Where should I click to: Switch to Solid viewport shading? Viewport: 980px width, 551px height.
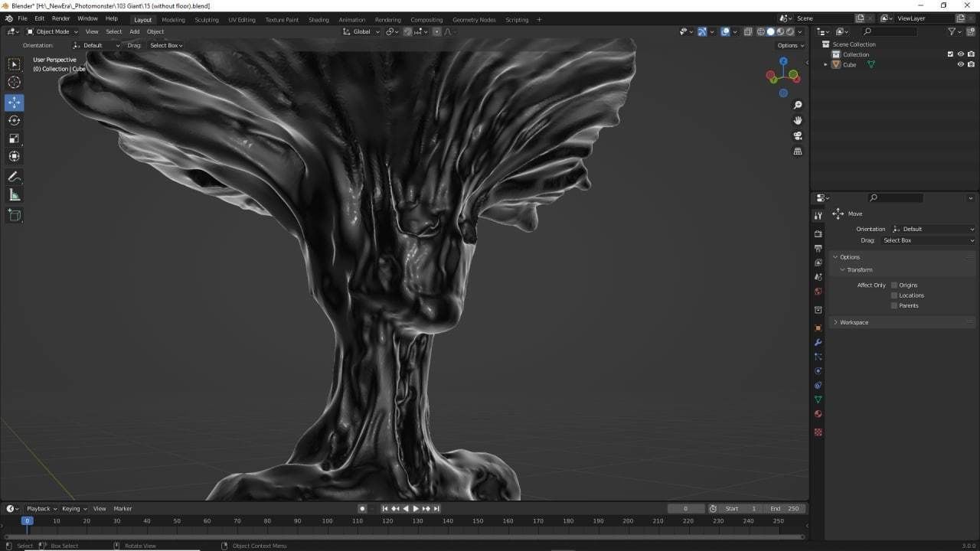point(770,31)
